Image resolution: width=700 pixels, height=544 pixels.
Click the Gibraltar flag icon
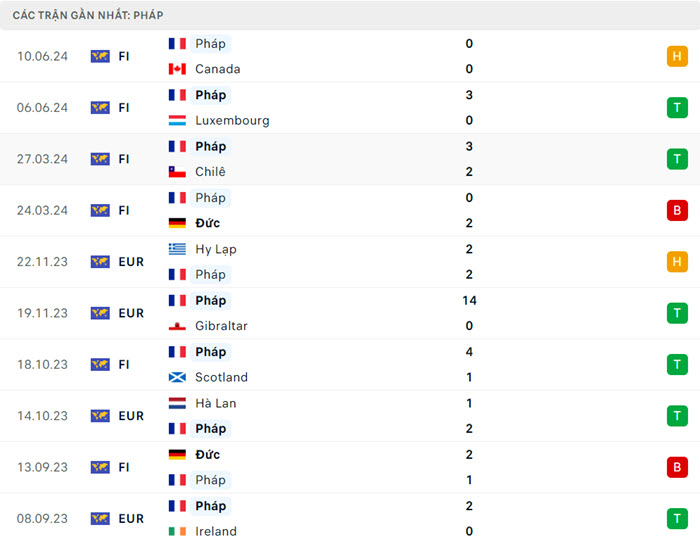(x=177, y=326)
